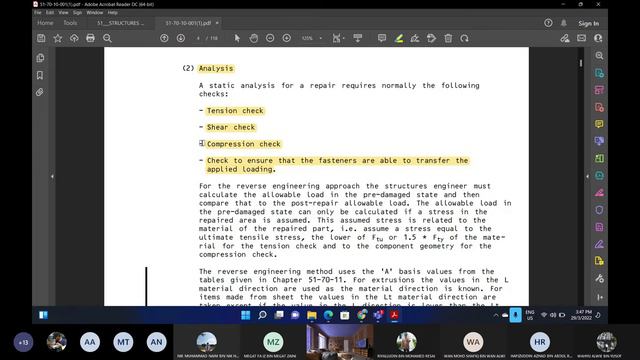Switch to 51__STRUCTURES document tab

point(120,23)
